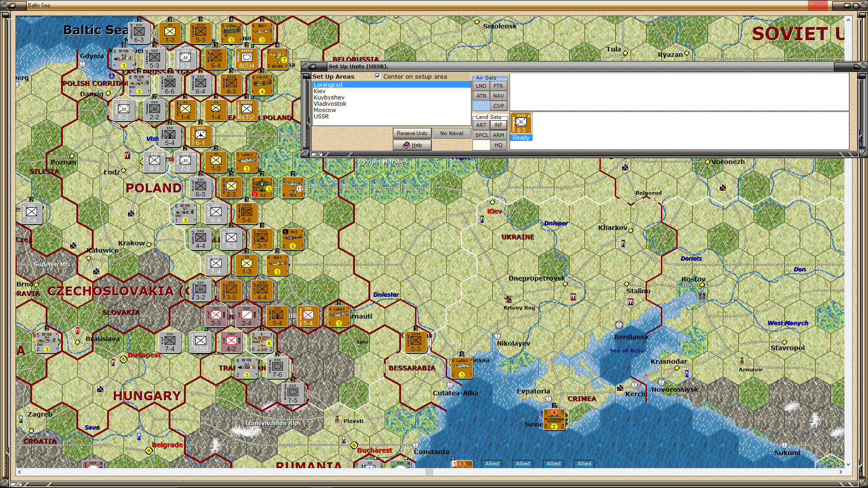Select the Sevastopol naval unit counter
Image resolution: width=868 pixels, height=488 pixels.
click(554, 419)
